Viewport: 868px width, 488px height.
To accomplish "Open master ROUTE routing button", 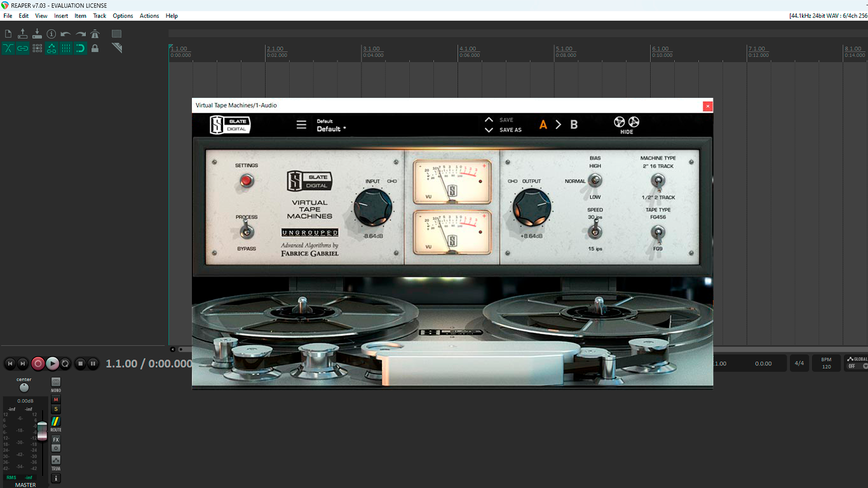I will pyautogui.click(x=56, y=421).
